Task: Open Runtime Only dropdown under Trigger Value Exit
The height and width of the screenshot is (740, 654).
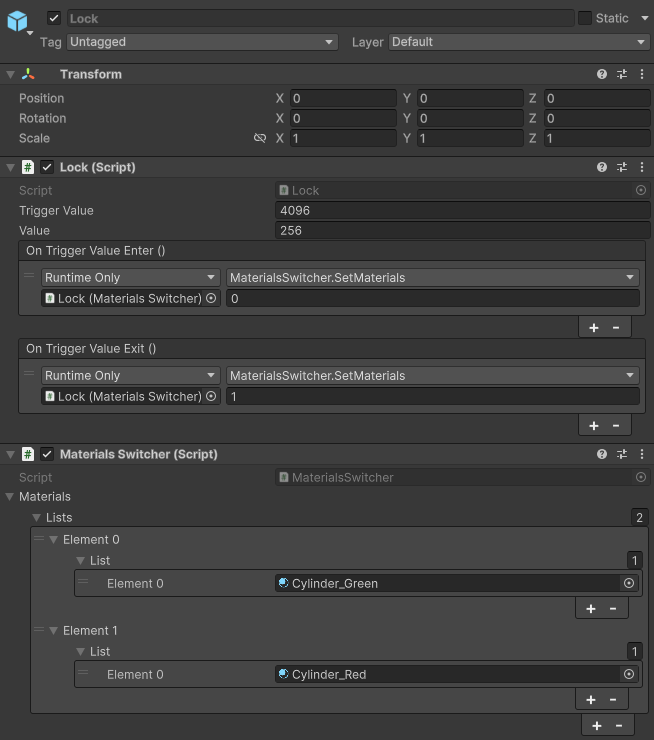Action: coord(130,376)
